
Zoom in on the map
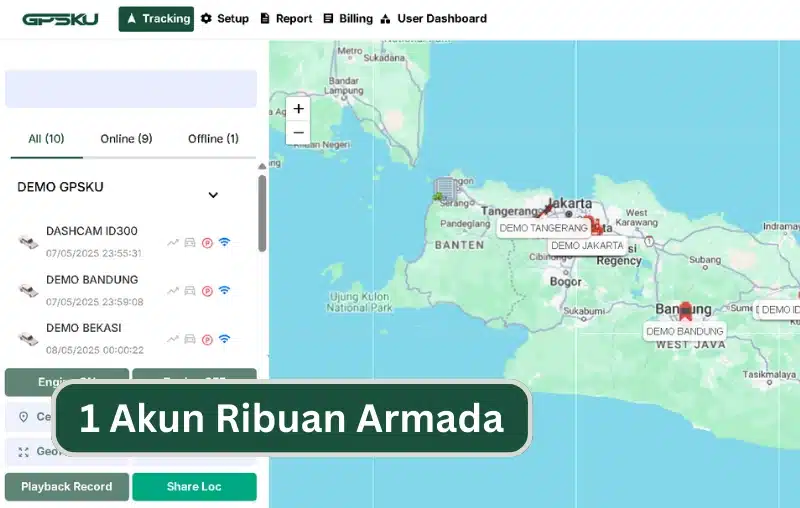tap(298, 109)
